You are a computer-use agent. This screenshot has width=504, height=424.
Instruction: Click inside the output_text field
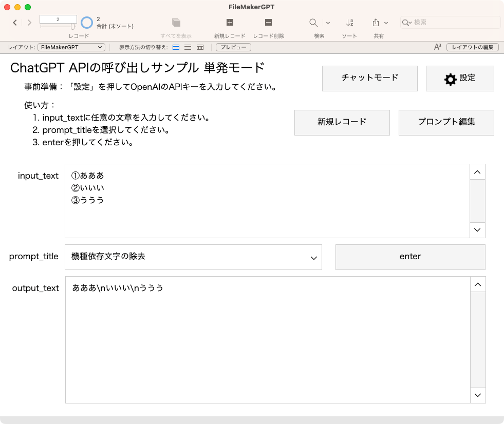click(268, 339)
